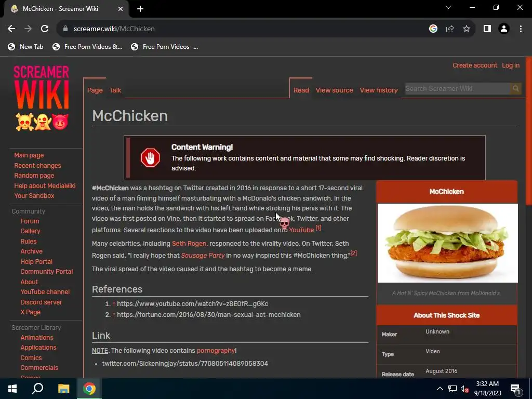Open the browser side panel icon
Screen dimensions: 532x399
point(487,29)
